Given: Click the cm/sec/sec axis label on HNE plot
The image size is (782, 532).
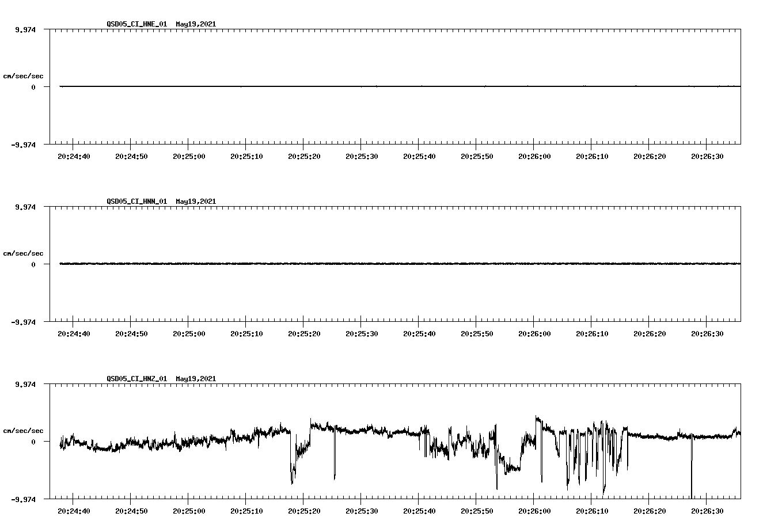Looking at the screenshot, I should click(x=24, y=75).
